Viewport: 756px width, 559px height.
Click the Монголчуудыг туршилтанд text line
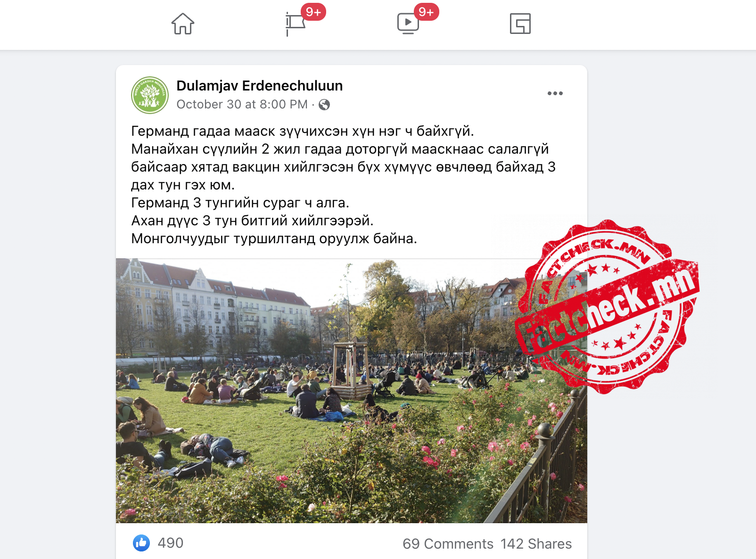pos(274,238)
